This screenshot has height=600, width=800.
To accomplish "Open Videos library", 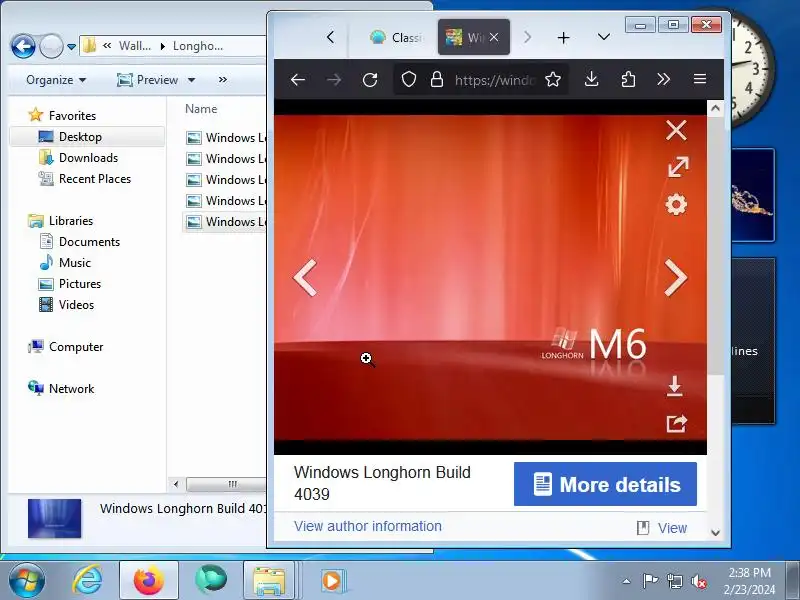I will pos(76,305).
